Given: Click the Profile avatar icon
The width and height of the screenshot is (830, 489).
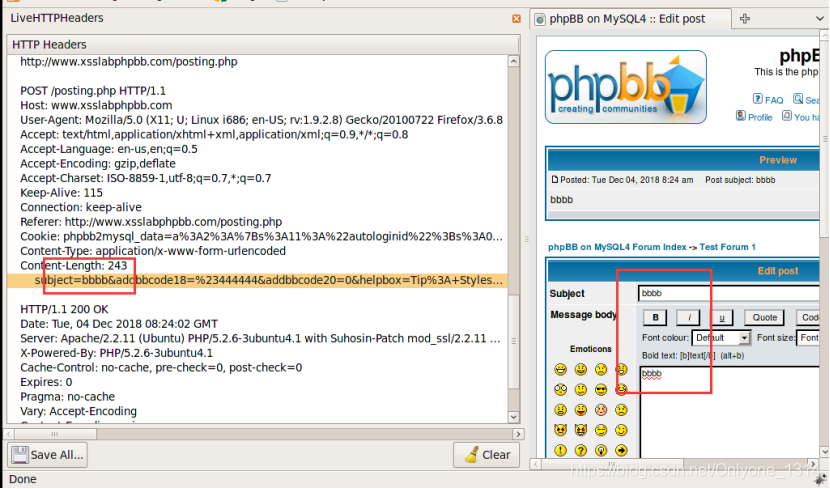Looking at the screenshot, I should (x=741, y=116).
